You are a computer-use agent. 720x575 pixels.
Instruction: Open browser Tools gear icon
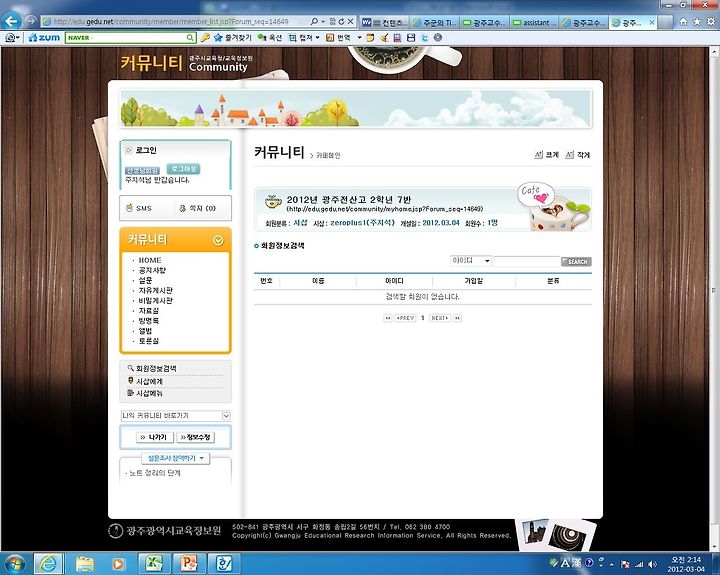tap(711, 22)
